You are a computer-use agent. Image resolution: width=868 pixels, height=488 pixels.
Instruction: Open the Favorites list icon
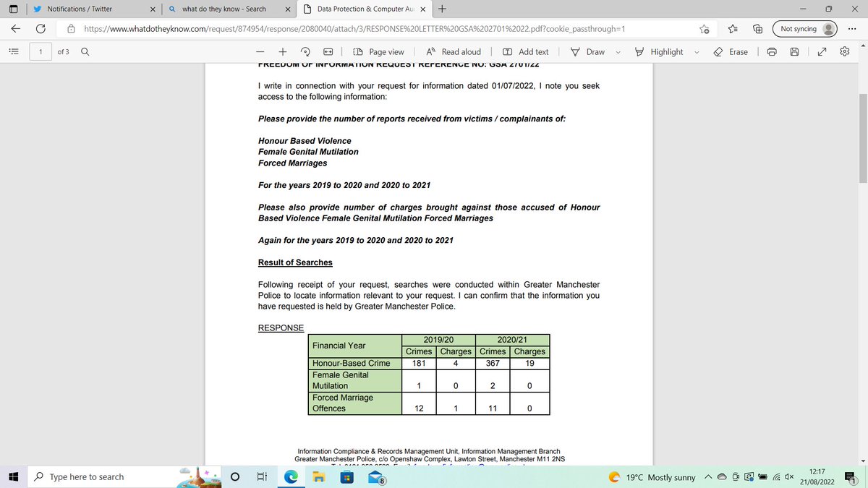coord(732,29)
